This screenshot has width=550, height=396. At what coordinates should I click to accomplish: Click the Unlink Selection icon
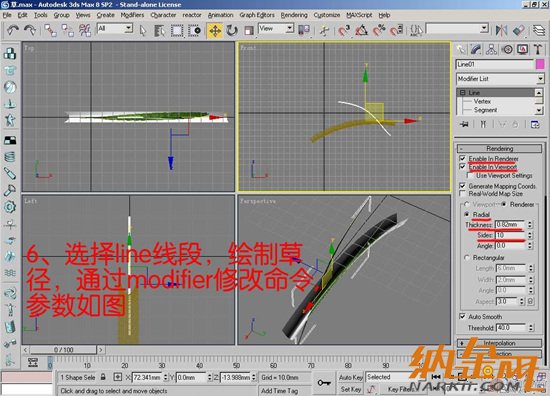pyautogui.click(x=67, y=30)
